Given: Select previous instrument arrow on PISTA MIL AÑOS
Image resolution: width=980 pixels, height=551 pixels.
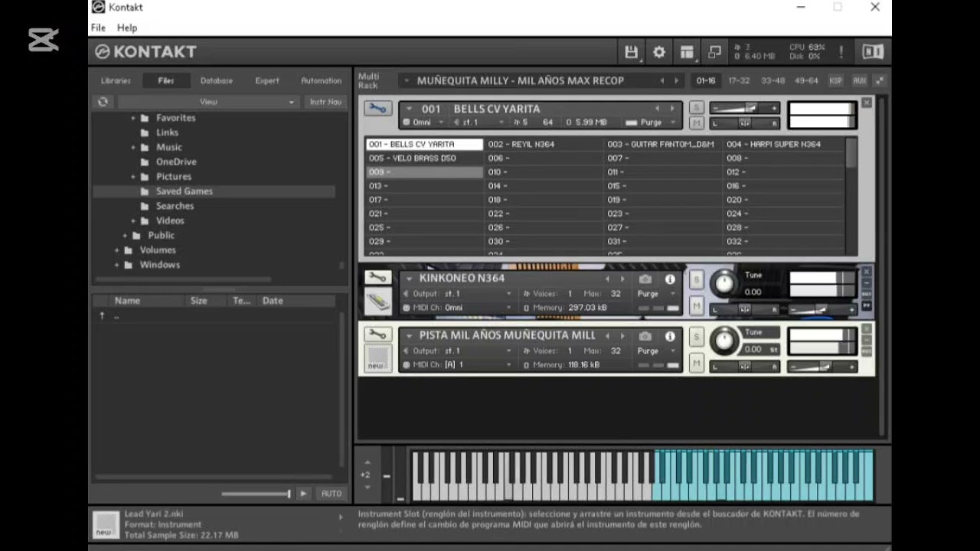Looking at the screenshot, I should click(x=607, y=336).
